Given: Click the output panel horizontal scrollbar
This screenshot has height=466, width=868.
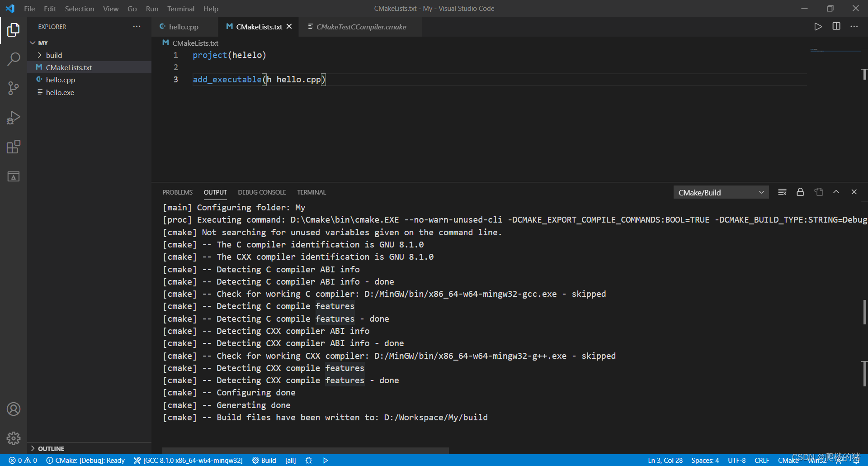Looking at the screenshot, I should [306, 451].
